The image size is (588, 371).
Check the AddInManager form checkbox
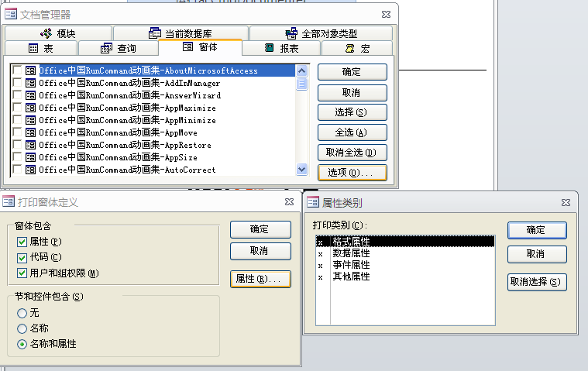tap(17, 82)
